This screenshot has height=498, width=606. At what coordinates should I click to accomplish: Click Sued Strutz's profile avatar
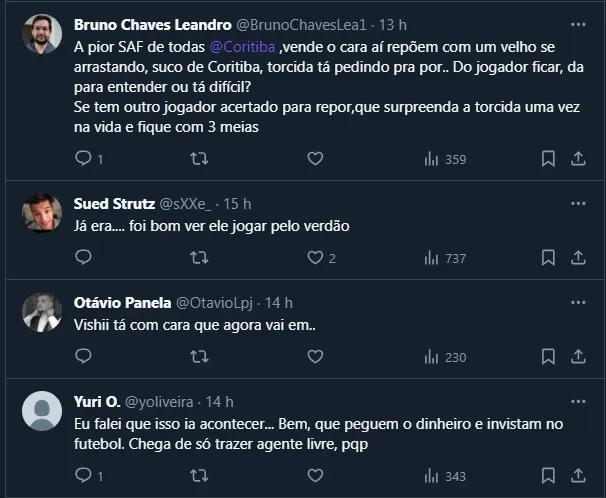[x=42, y=213]
